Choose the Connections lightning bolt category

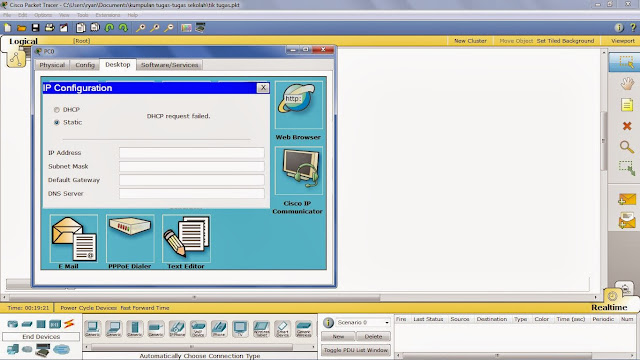(69, 324)
